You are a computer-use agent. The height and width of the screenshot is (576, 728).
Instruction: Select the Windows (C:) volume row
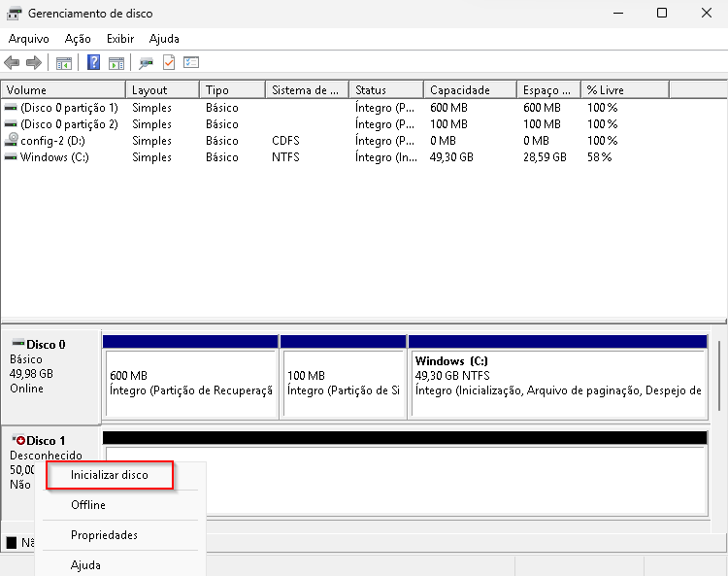54,157
